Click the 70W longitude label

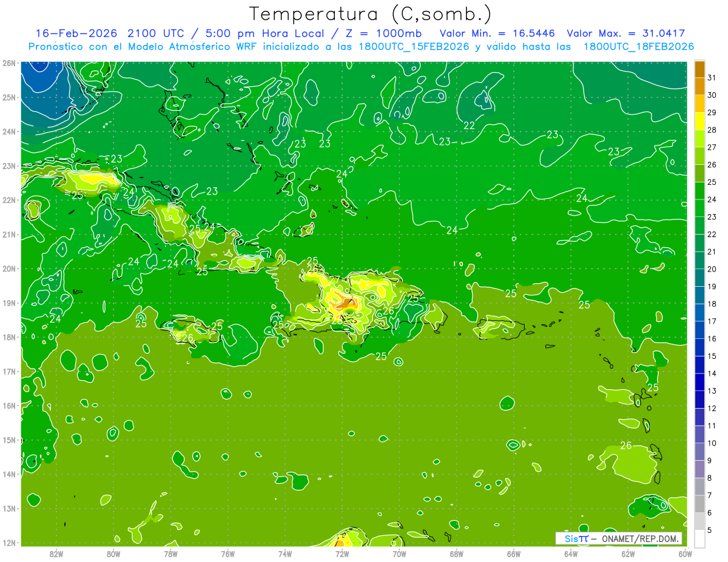tap(399, 553)
